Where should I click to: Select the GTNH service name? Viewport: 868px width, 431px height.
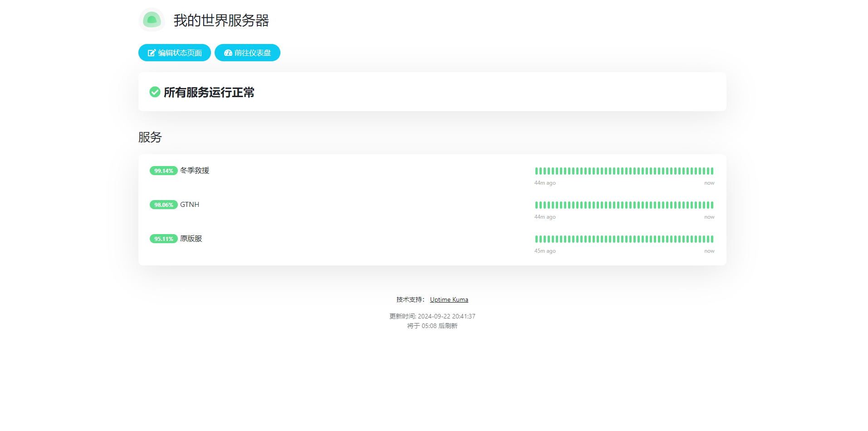click(x=190, y=205)
